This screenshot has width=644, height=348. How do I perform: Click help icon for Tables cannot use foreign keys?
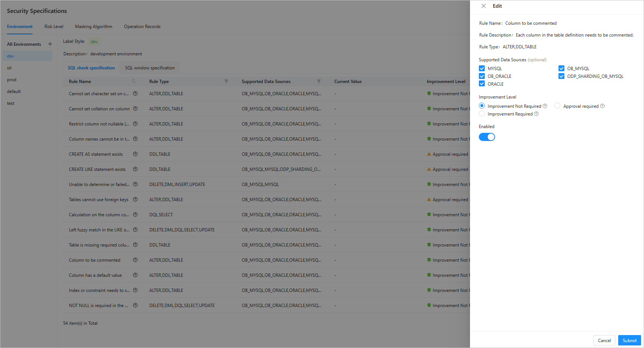coord(135,199)
